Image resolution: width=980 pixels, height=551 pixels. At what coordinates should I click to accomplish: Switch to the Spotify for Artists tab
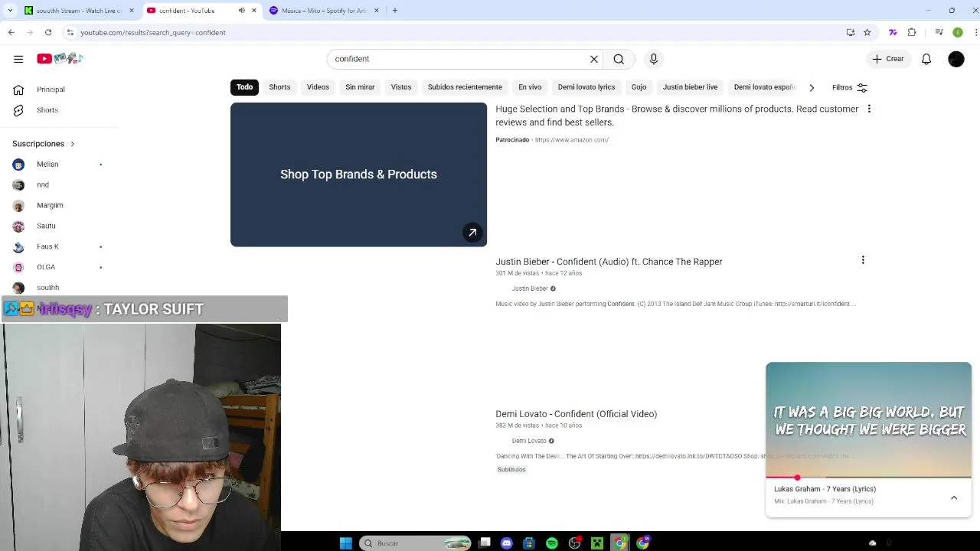click(324, 11)
